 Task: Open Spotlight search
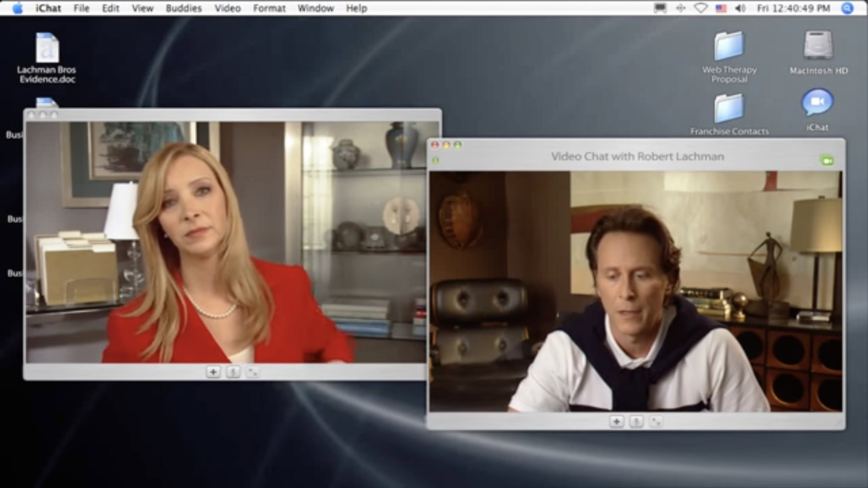(x=847, y=8)
